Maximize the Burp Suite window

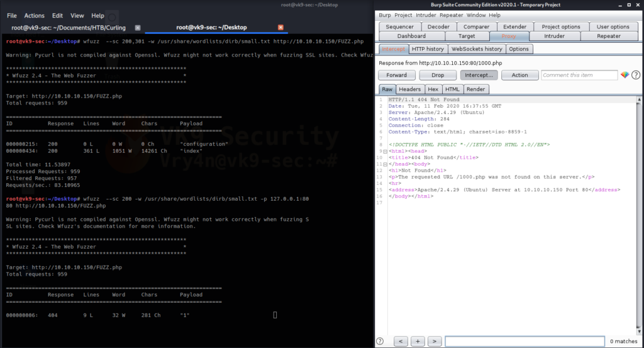(629, 5)
